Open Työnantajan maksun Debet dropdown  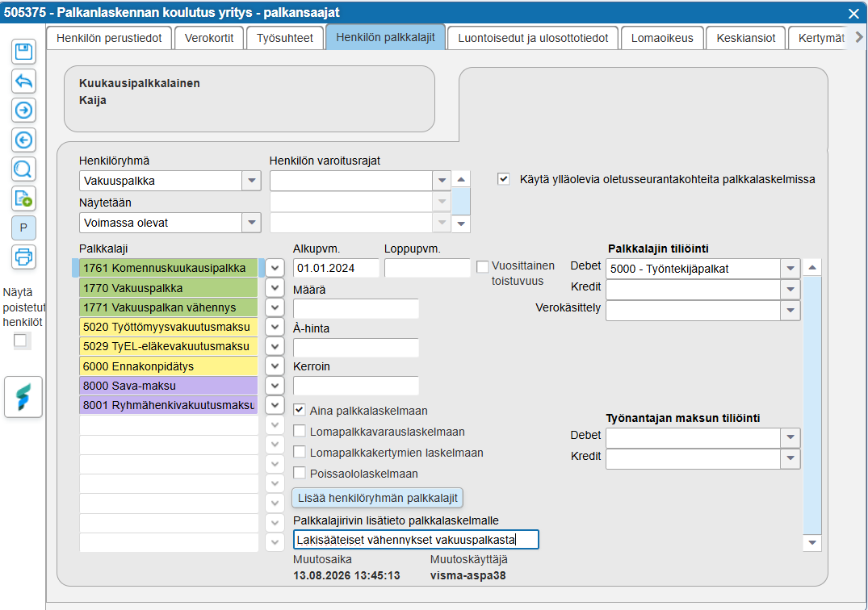pyautogui.click(x=790, y=438)
